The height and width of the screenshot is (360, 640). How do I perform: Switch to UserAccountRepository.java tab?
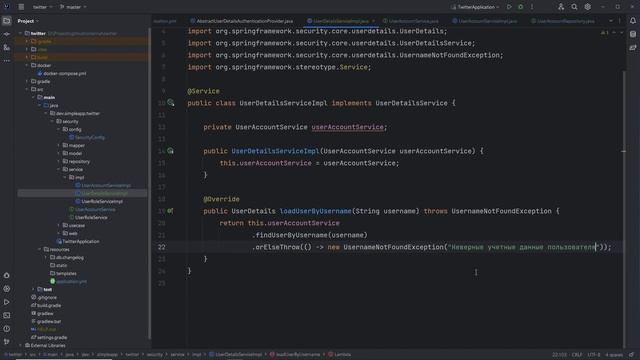(563, 21)
